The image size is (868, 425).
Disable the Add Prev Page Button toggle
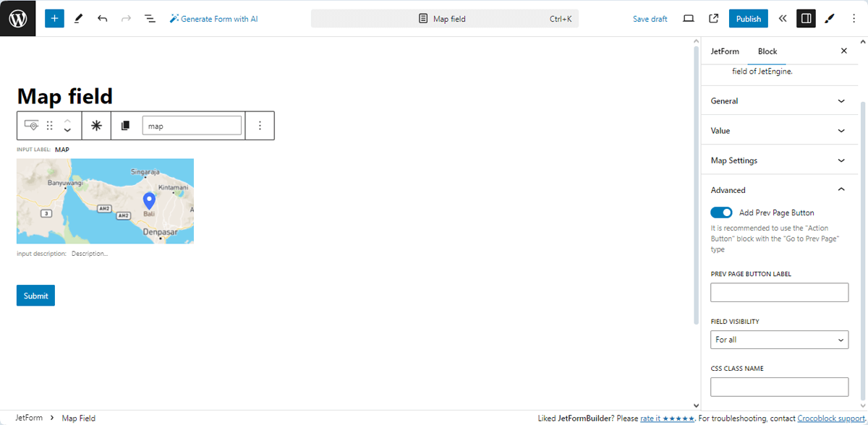(721, 212)
